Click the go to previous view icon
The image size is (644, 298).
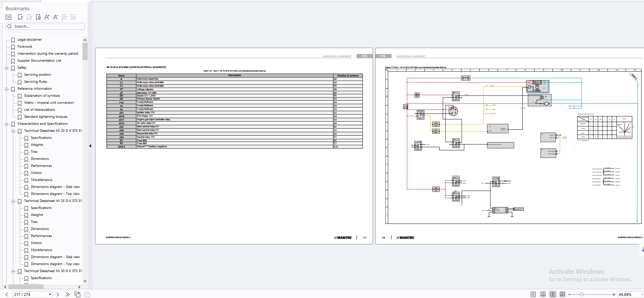(77, 294)
